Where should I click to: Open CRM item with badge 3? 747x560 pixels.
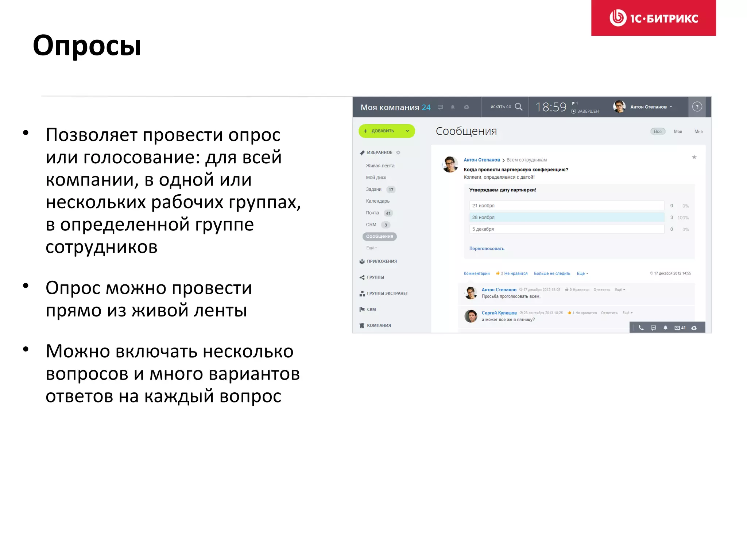[371, 225]
